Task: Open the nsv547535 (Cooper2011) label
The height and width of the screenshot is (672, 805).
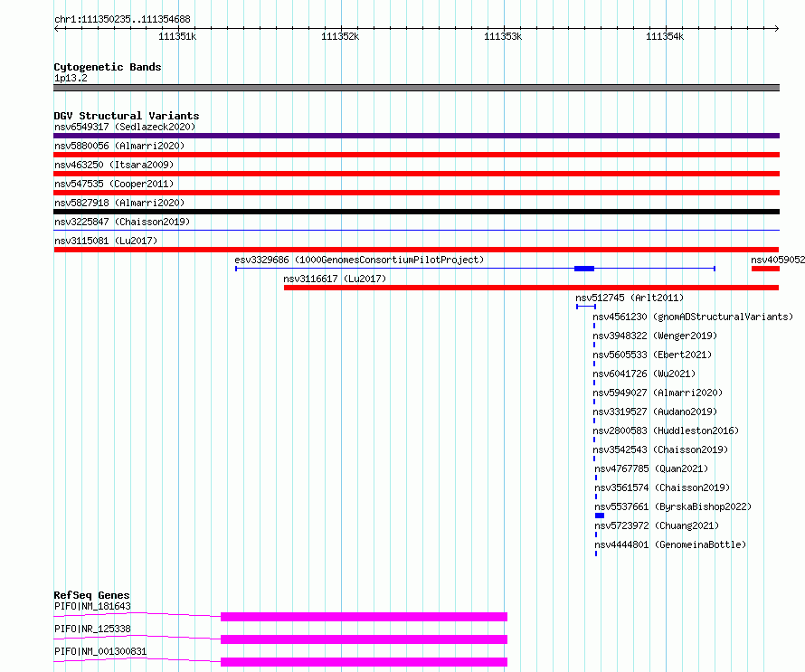Action: click(x=114, y=184)
